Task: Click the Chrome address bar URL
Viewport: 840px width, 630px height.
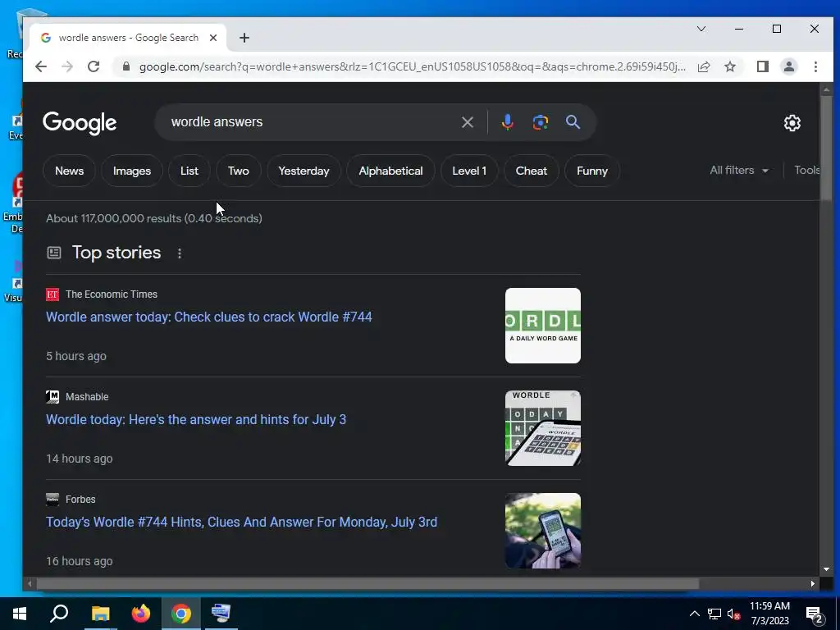Action: coord(412,66)
